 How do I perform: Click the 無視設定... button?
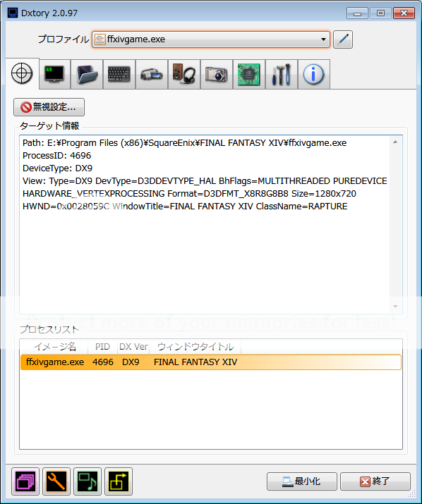[x=49, y=107]
